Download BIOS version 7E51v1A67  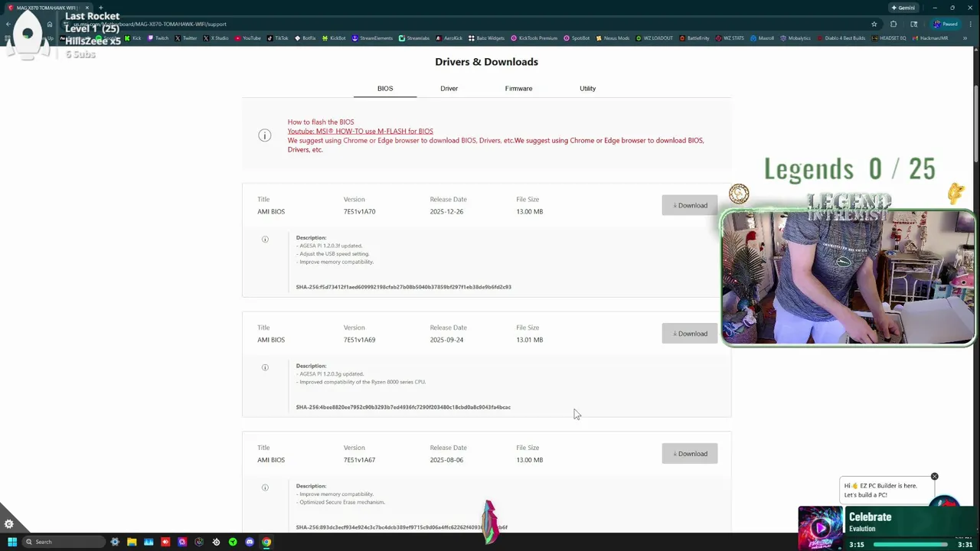point(690,454)
